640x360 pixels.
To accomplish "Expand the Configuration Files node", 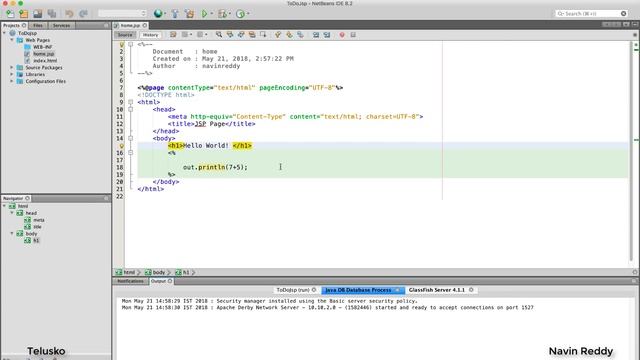I will [x=12, y=81].
